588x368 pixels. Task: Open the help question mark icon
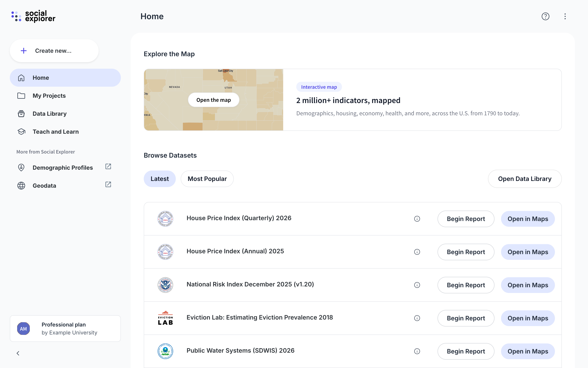pyautogui.click(x=546, y=16)
